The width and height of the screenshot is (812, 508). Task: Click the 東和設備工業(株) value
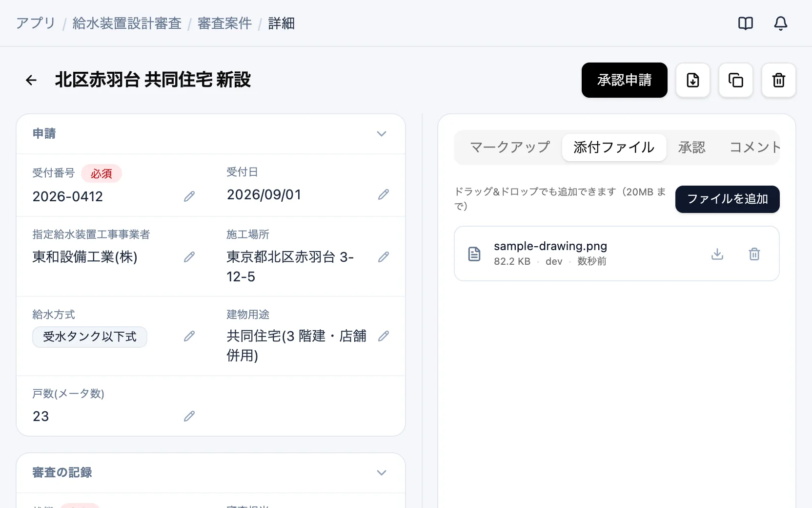point(85,257)
